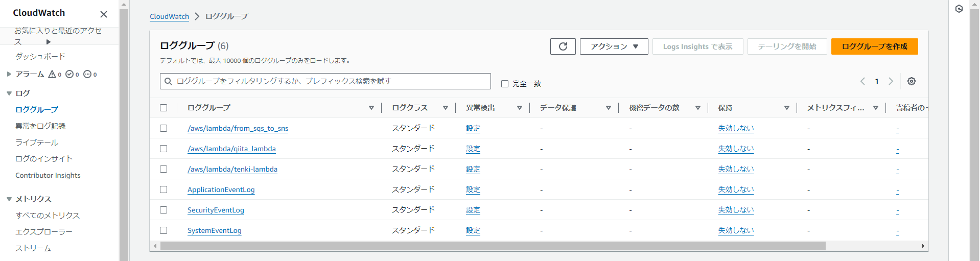Click the table horizontal scrollbar thumb
980x261 pixels.
(493, 246)
